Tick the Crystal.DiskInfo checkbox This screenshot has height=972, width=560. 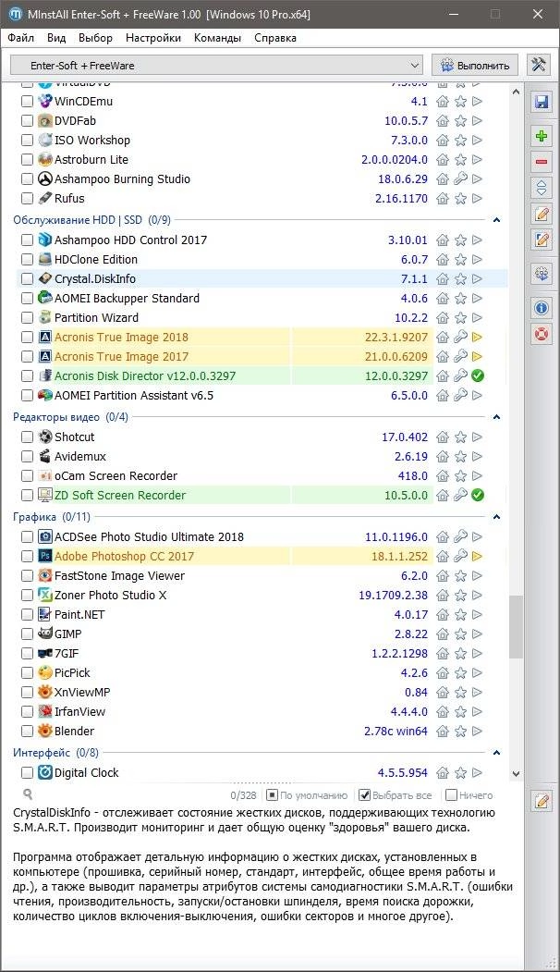27,279
